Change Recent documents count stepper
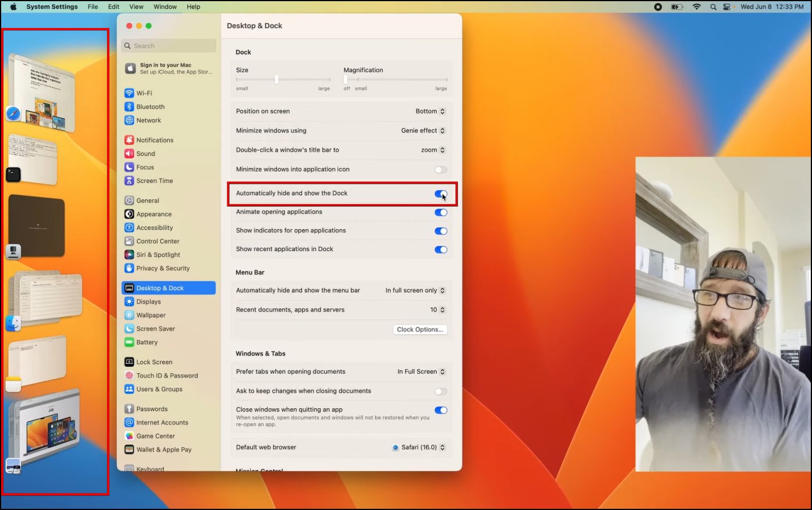The width and height of the screenshot is (812, 510). point(443,310)
